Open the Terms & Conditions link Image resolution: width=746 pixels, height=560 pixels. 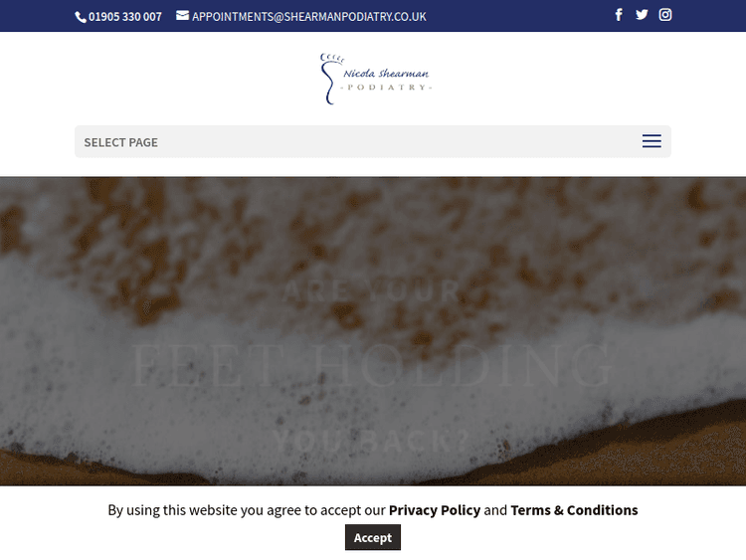pyautogui.click(x=574, y=510)
